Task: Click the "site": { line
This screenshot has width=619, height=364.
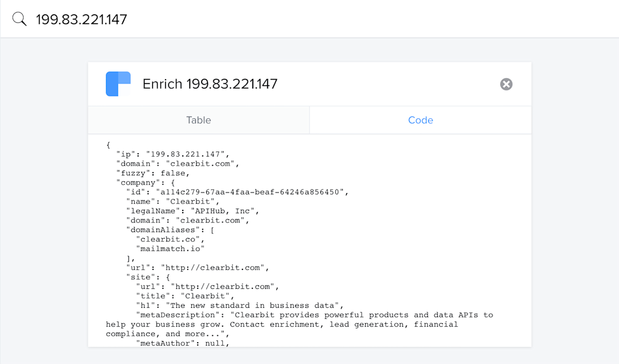Action: pos(148,277)
